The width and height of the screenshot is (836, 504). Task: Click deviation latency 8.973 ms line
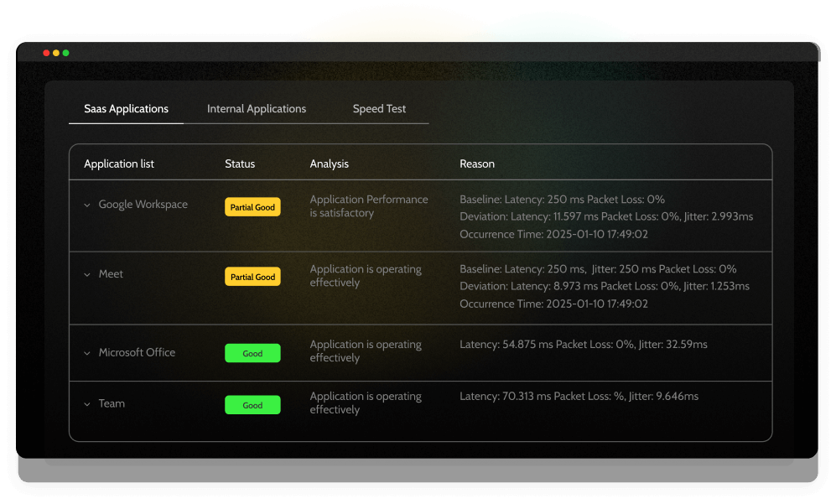(x=605, y=287)
